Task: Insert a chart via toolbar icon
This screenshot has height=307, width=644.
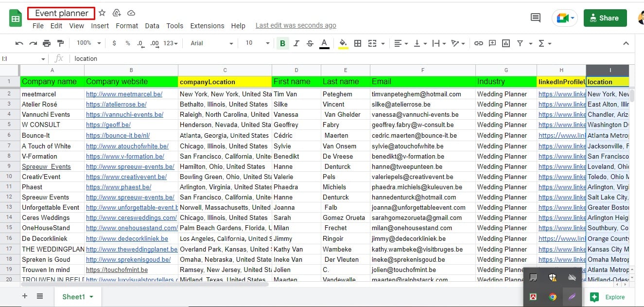Action: click(505, 43)
